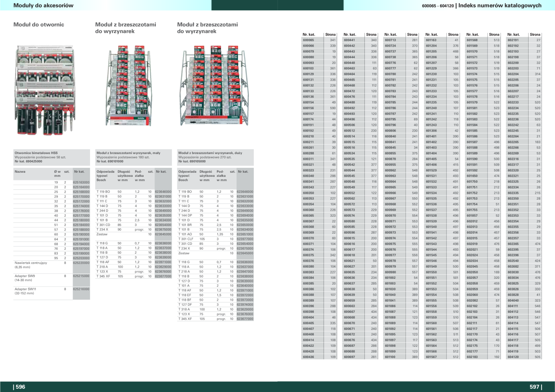Click part number 623647000
Image resolution: width=555 pixels, height=392 pixels.
[x=245, y=272]
